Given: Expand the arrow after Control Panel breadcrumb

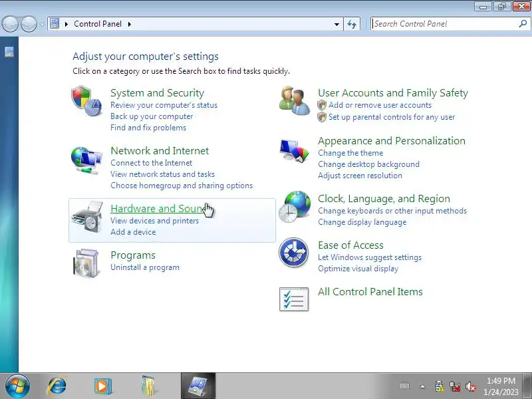Looking at the screenshot, I should tap(129, 24).
